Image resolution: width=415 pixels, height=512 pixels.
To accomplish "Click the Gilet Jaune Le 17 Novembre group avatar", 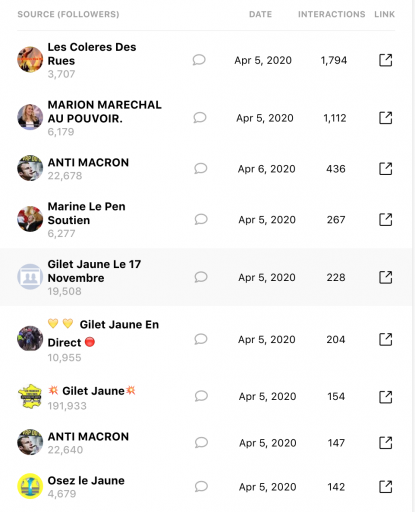I will click(30, 277).
